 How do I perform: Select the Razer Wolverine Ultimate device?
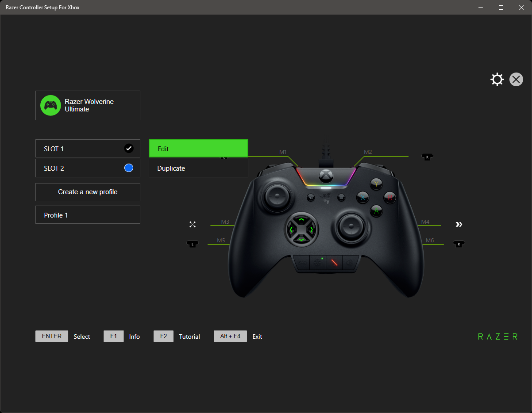[x=88, y=105]
